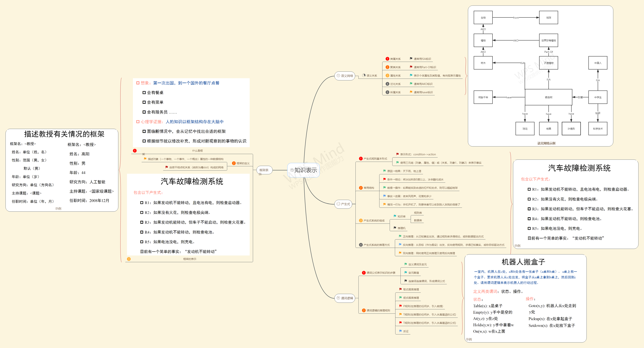Click the pie chart icon beside 语义关系
The height and width of the screenshot is (348, 644).
[x=364, y=75]
